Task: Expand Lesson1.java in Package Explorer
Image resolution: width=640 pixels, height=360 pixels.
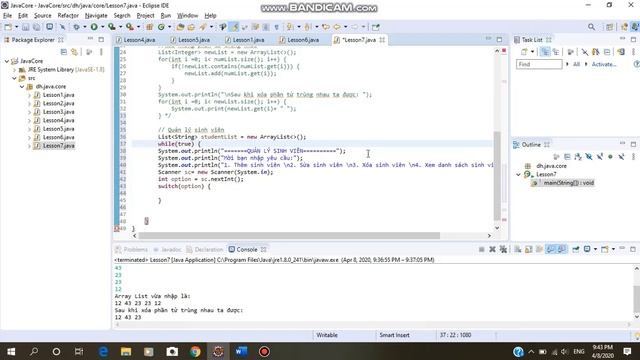Action: click(29, 95)
